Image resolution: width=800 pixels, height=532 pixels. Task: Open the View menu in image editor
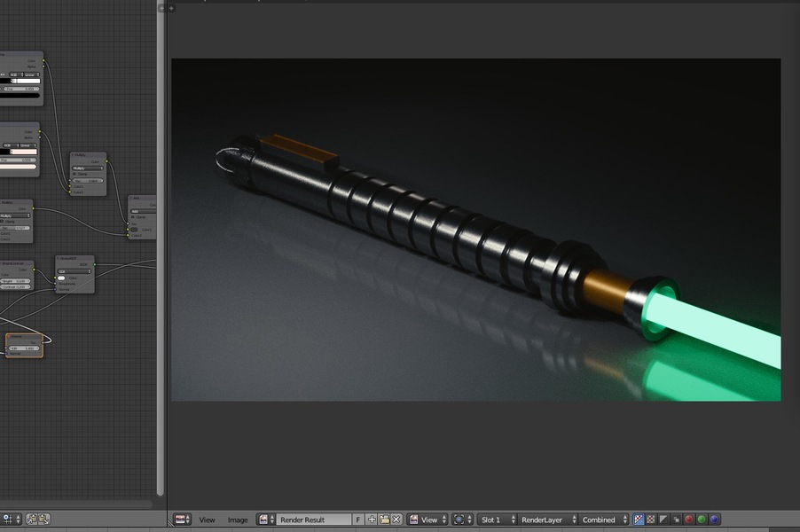tap(207, 520)
